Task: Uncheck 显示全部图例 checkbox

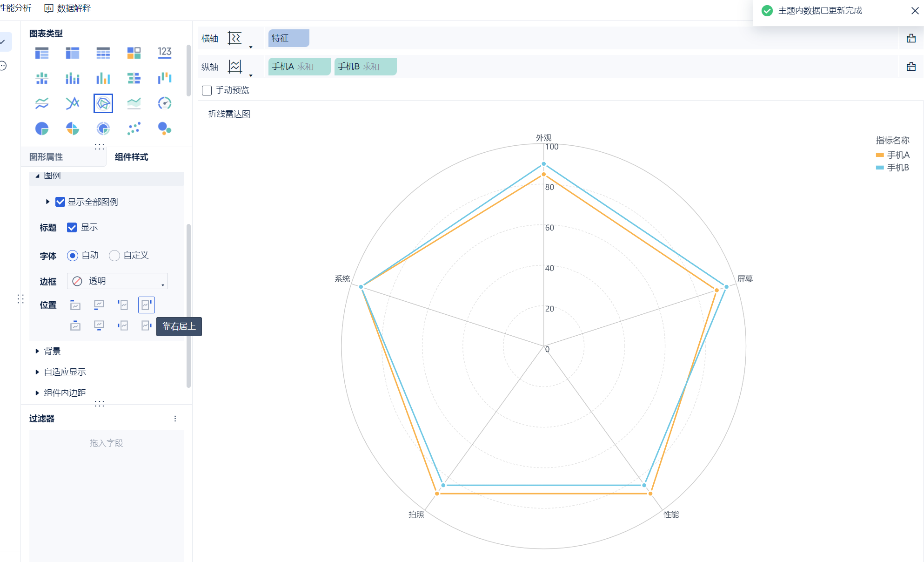Action: [60, 202]
